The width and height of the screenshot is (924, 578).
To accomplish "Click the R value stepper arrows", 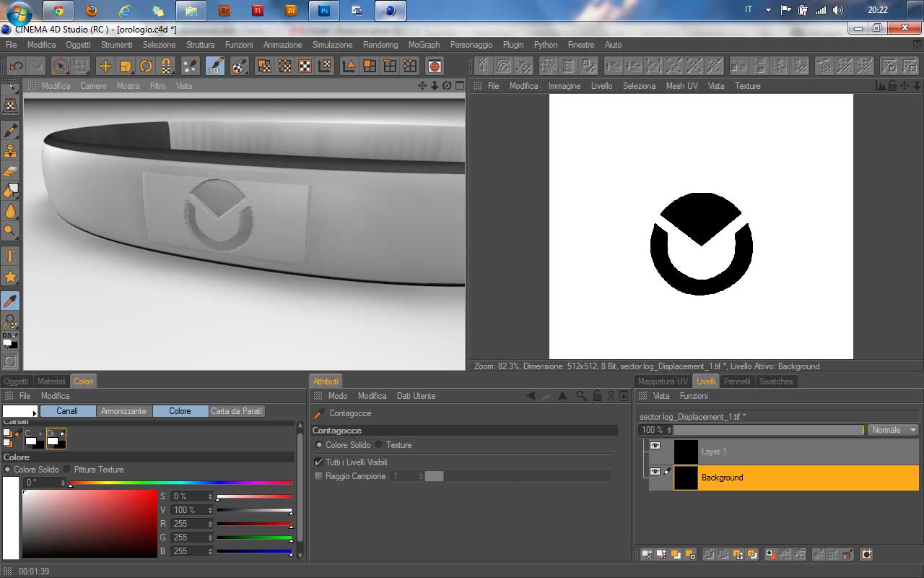I will coord(210,524).
